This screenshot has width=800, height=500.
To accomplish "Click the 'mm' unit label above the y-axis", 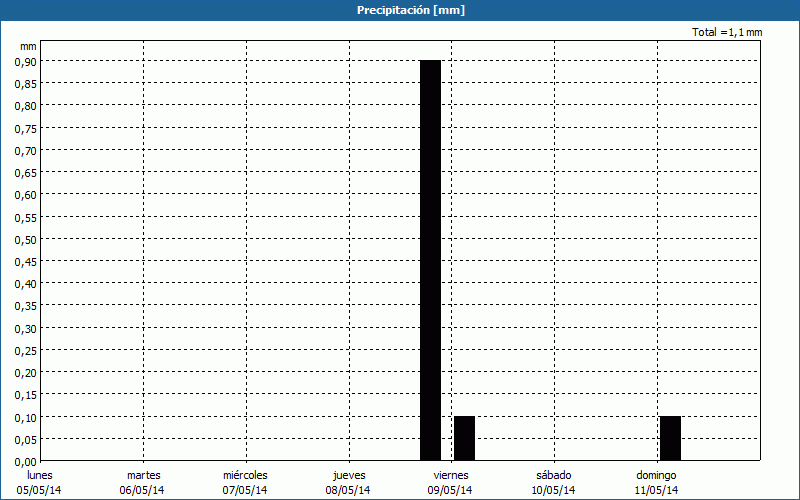I will [x=28, y=46].
